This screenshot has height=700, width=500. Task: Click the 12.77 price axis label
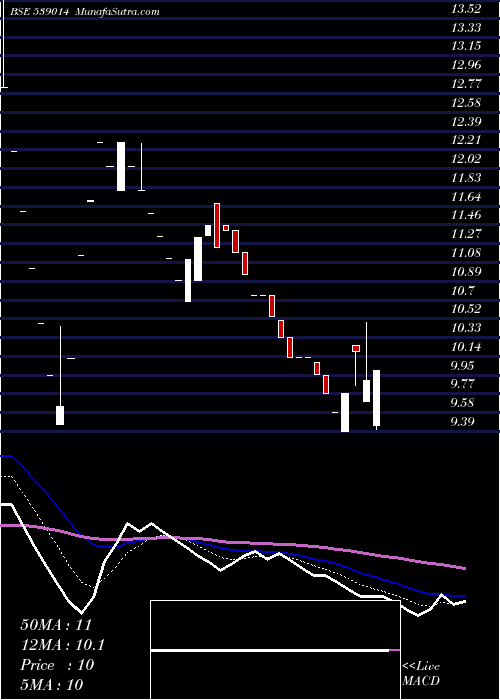(x=466, y=84)
